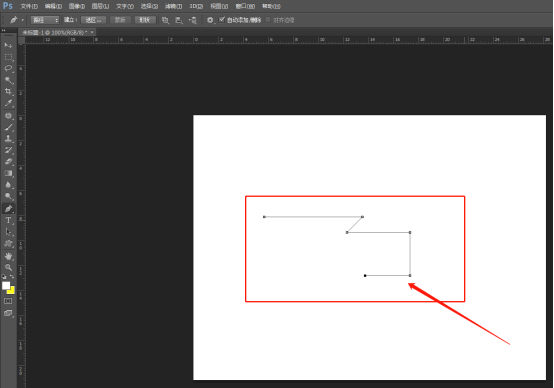Toggle Quick Mask mode icon

pos(8,301)
